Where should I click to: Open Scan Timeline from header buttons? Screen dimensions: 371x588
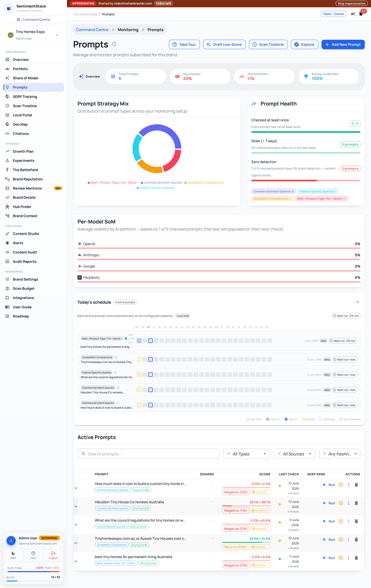[x=268, y=44]
